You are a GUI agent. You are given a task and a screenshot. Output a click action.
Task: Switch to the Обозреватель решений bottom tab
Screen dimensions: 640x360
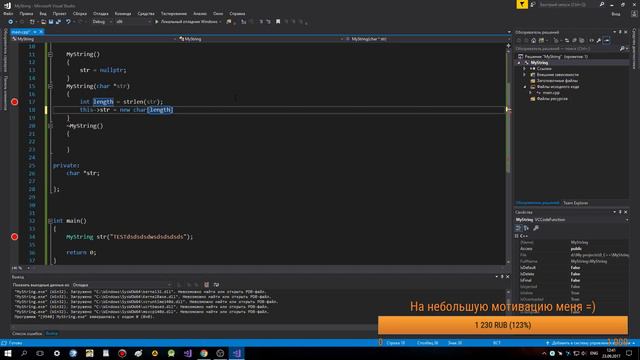537,203
